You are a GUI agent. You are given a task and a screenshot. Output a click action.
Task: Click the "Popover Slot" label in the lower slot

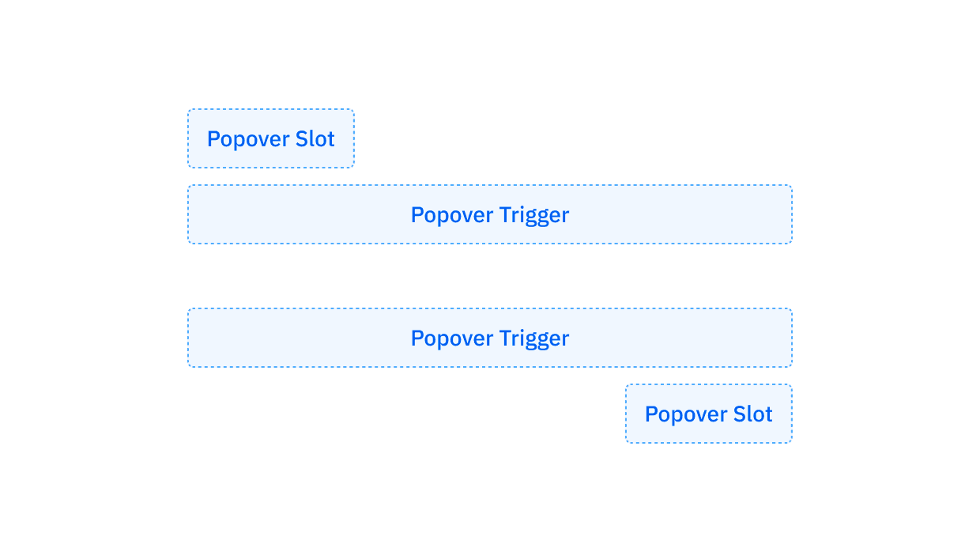coord(708,414)
